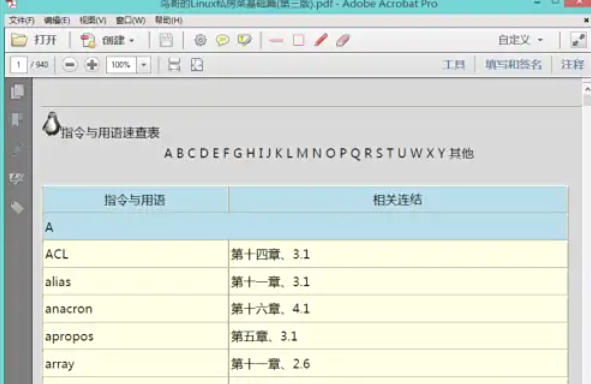Click the gear settings toolbar icon
Viewport: 591px width, 384px height.
(x=201, y=40)
